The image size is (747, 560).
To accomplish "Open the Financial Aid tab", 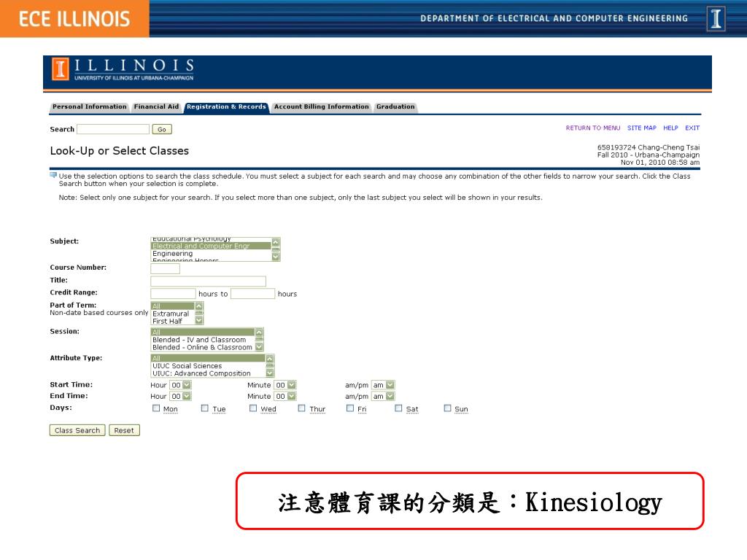I will [x=156, y=106].
